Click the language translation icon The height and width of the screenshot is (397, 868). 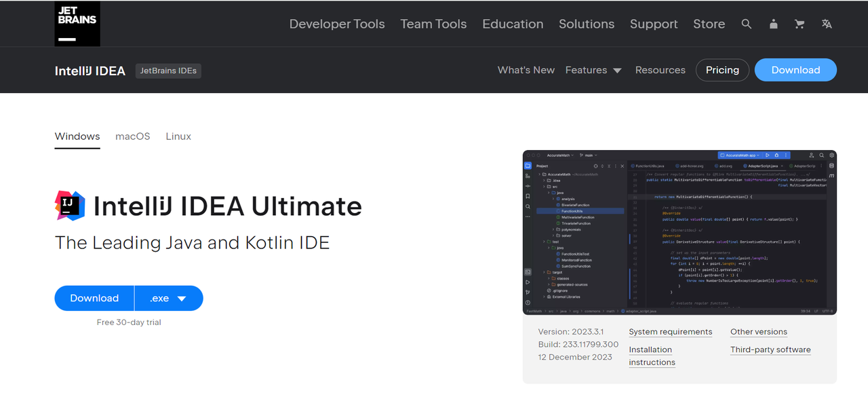tap(827, 24)
